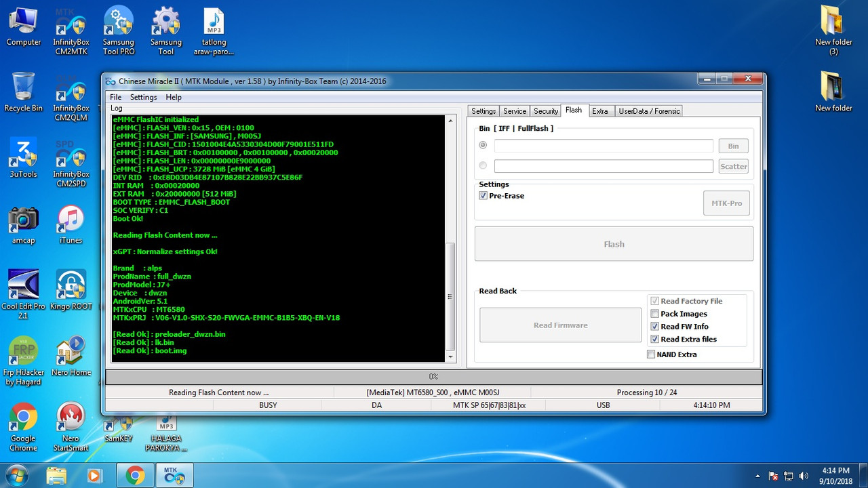
Task: Open InfinityBox CM2MTK desktop shortcut
Action: 71,32
